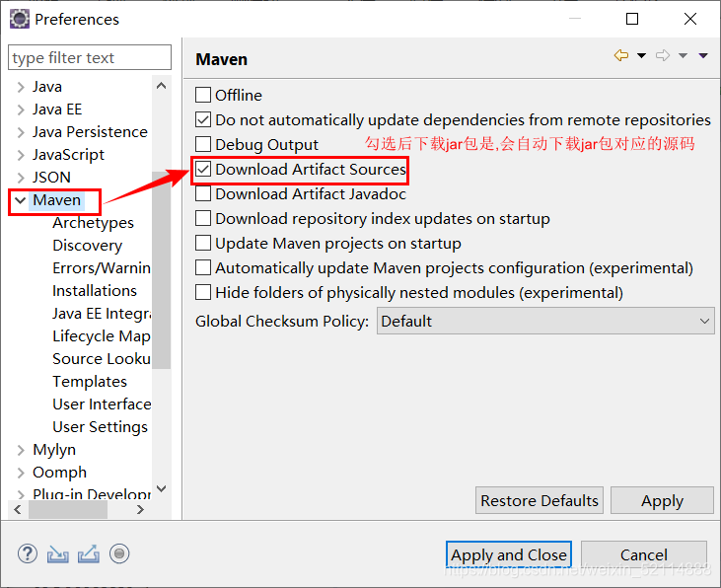Viewport: 721px width, 588px height.
Task: Click the import preferences icon
Action: (58, 553)
